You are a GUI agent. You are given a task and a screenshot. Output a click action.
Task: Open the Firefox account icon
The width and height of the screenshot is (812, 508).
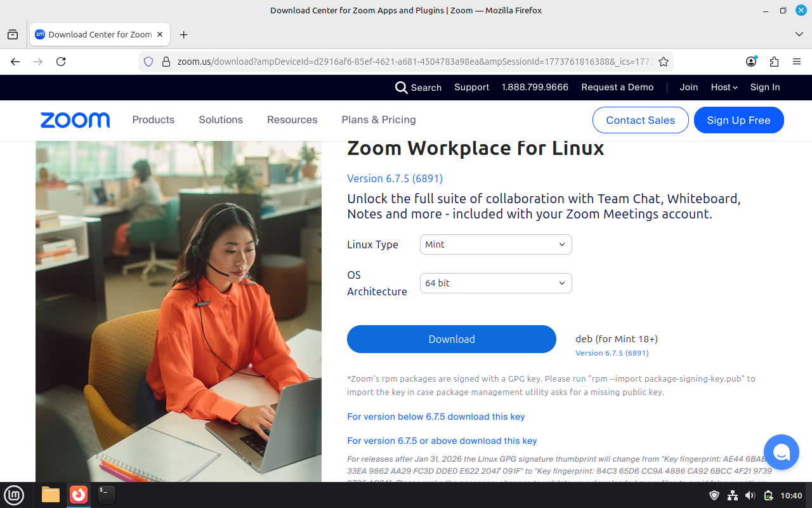pyautogui.click(x=751, y=62)
